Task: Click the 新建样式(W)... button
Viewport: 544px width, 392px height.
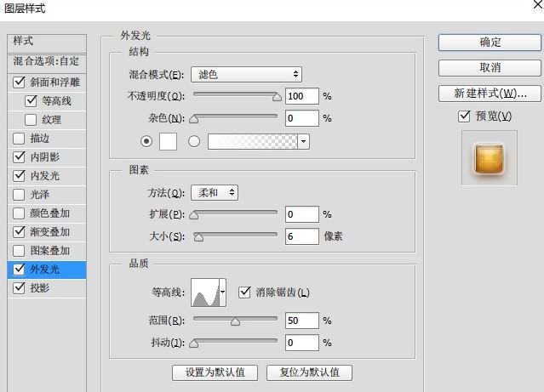Action: click(490, 94)
